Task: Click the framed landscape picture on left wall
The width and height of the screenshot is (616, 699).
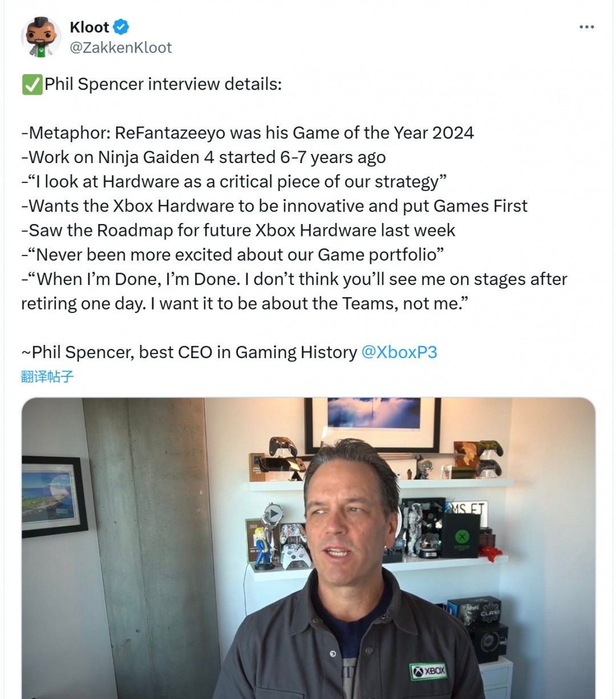Action: [53, 496]
